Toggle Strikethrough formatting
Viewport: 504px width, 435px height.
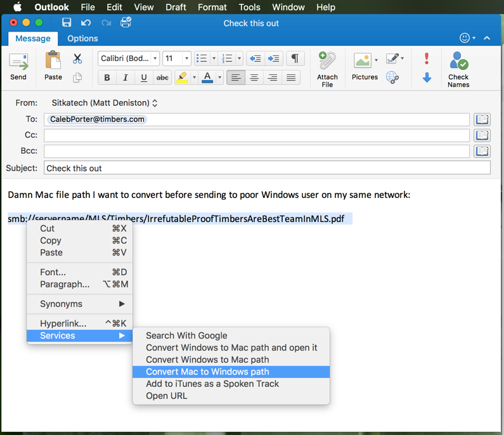click(162, 77)
